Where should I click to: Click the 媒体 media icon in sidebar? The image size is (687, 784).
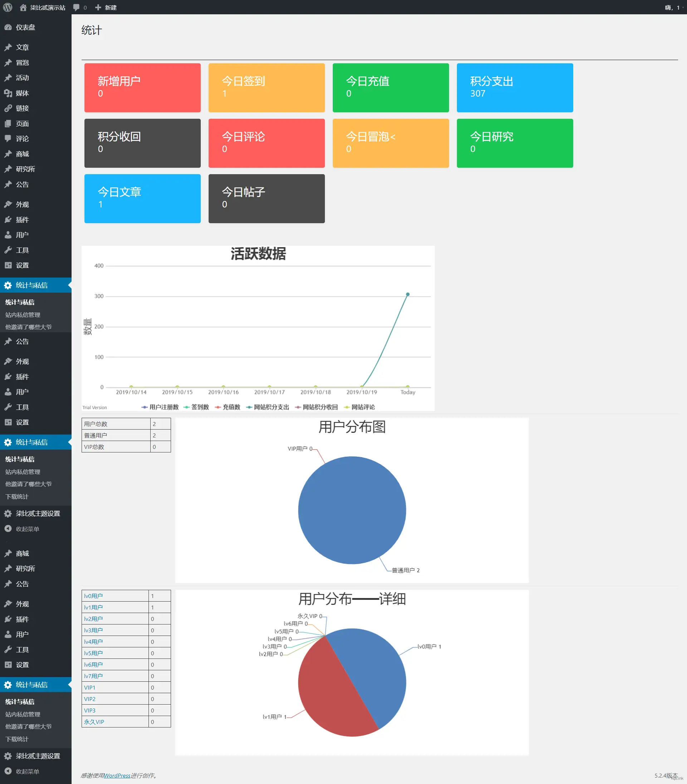point(8,93)
